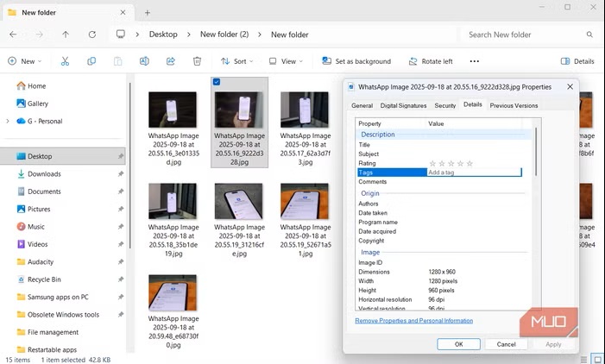
Task: Expand the G - Personal tree item
Action: point(8,121)
